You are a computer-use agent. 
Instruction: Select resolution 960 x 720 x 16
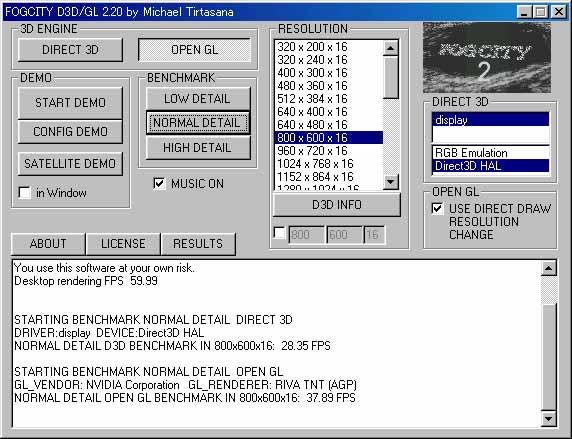328,151
